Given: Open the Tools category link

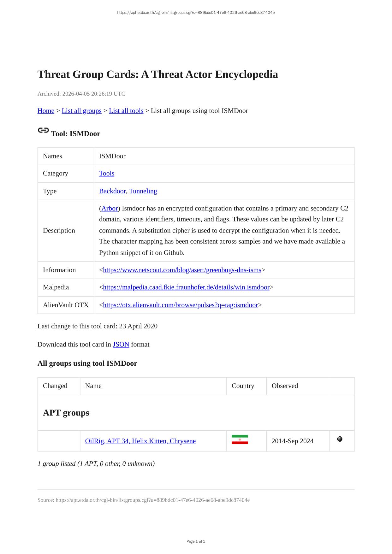Looking at the screenshot, I should click(x=107, y=174).
